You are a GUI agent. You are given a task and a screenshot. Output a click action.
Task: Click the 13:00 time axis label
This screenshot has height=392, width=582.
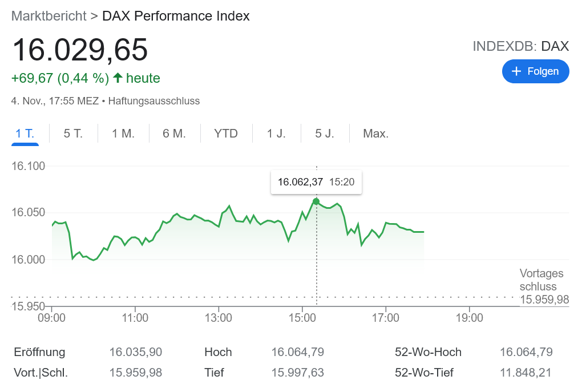219,318
